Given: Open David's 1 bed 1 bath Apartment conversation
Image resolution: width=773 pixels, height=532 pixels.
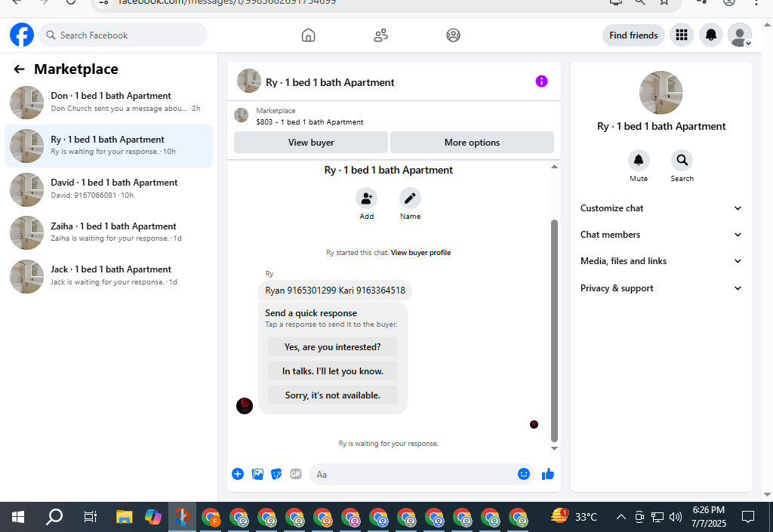Looking at the screenshot, I should click(x=109, y=189).
